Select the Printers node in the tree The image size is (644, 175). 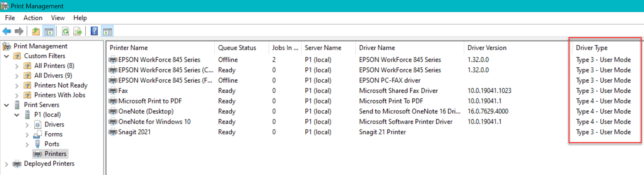tap(55, 154)
